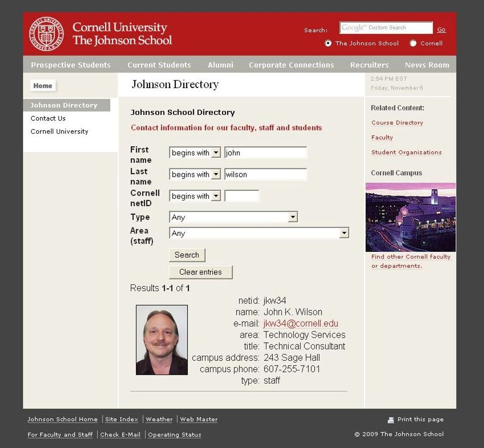The height and width of the screenshot is (448, 484).
Task: Open Johnson School Home footer link
Action: click(62, 419)
